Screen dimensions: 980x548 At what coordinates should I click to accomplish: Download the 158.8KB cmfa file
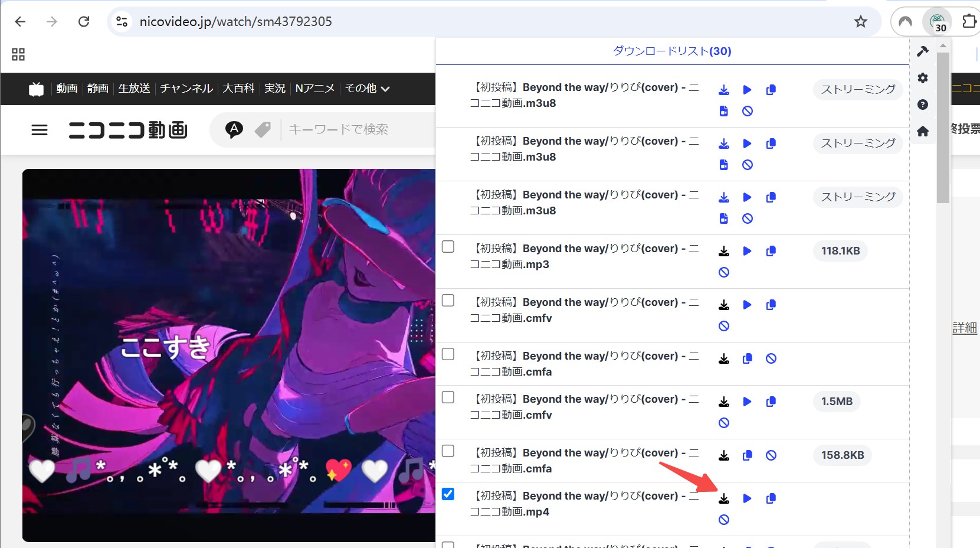[724, 455]
